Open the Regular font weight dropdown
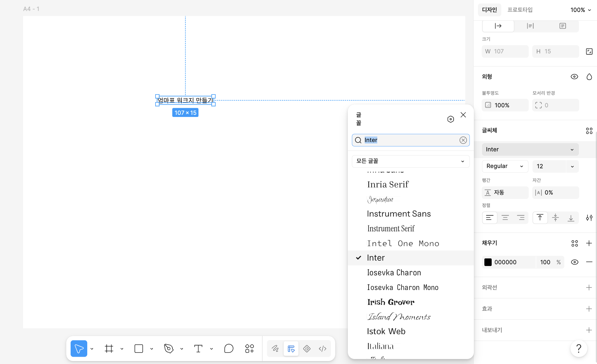597x364 pixels. tap(505, 166)
